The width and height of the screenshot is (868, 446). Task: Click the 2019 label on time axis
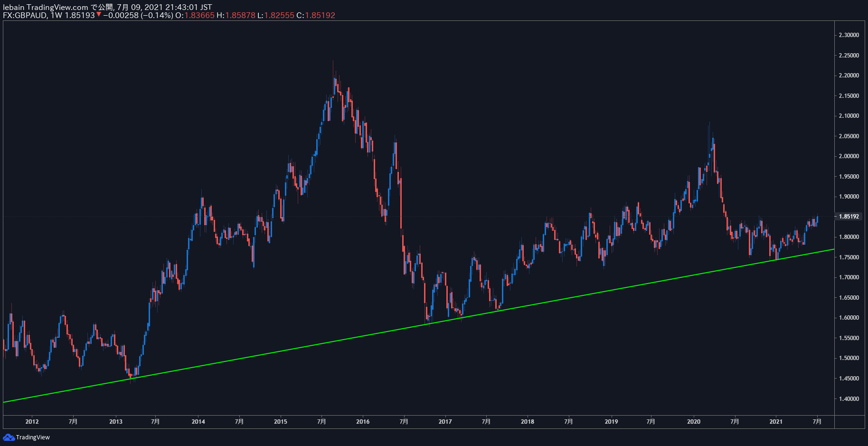[612, 422]
